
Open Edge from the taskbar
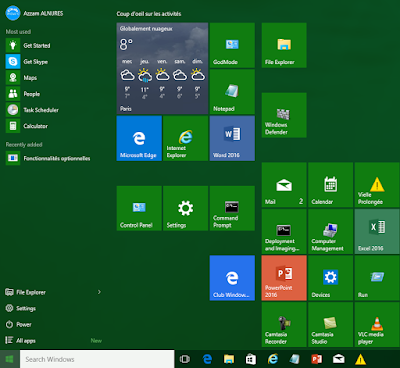[207, 359]
